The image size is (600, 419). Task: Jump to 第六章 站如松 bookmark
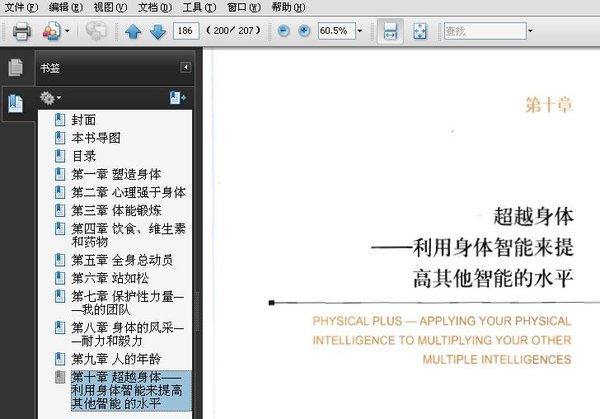click(x=110, y=278)
